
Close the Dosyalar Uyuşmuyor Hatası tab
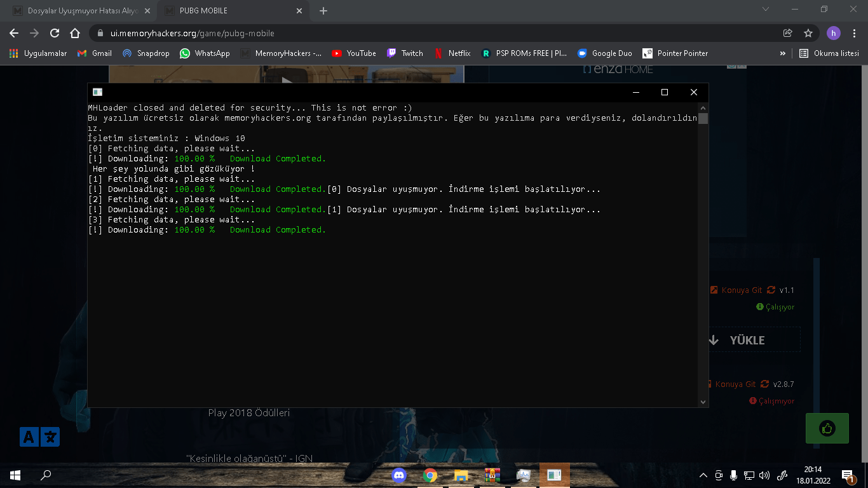pyautogui.click(x=147, y=11)
